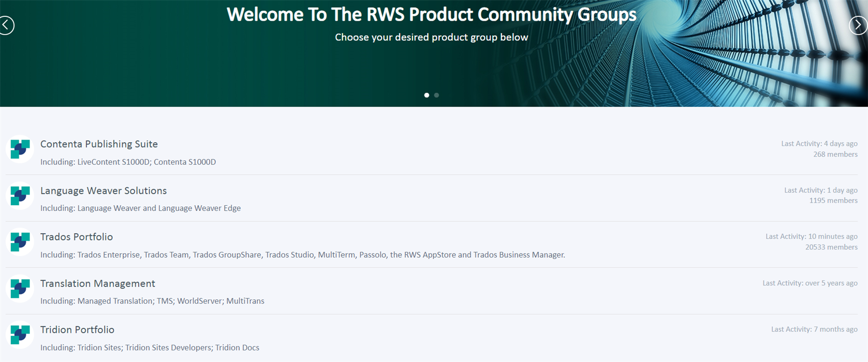
Task: Open Translation Management group
Action: [97, 283]
